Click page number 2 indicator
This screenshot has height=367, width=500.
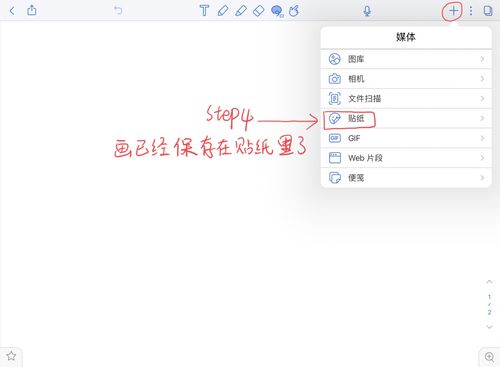(489, 312)
